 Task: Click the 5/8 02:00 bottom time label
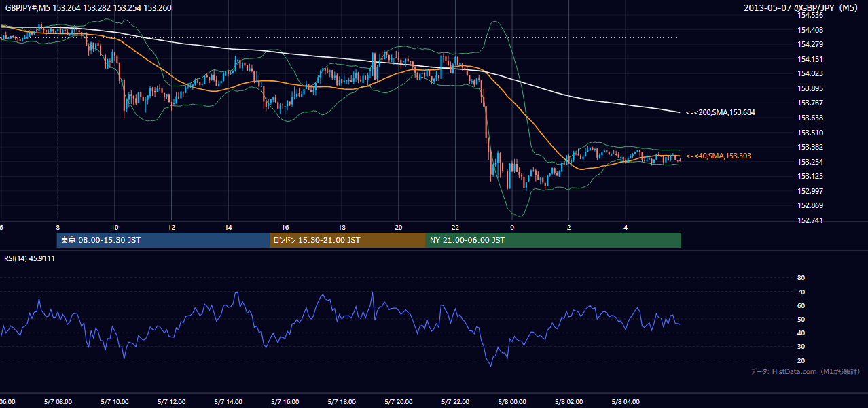(569, 402)
